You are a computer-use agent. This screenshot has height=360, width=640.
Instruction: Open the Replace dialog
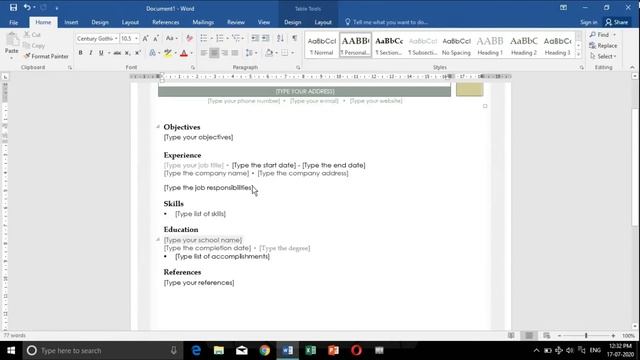point(603,46)
